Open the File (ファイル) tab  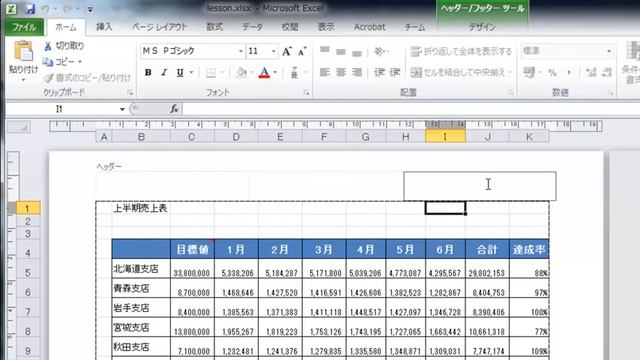tap(24, 27)
